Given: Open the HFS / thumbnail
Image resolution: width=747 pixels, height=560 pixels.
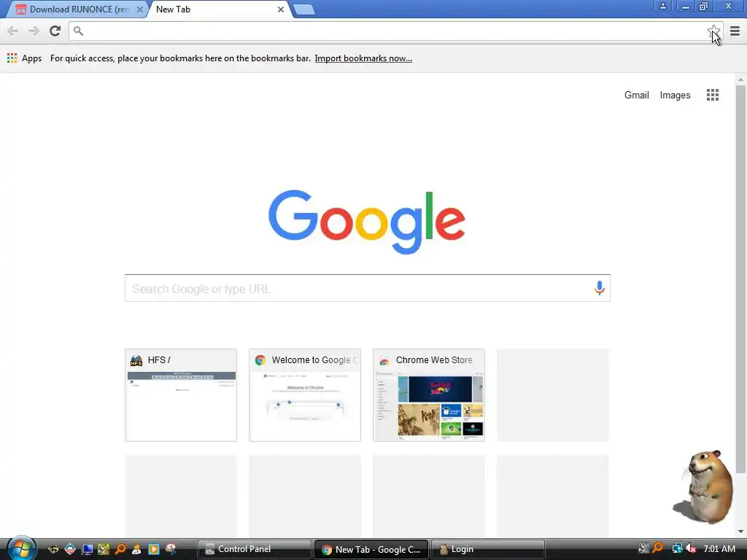Looking at the screenshot, I should [x=181, y=394].
